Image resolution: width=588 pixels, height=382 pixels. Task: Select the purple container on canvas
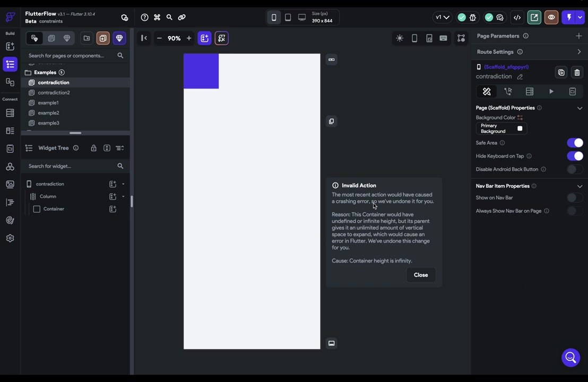(201, 71)
